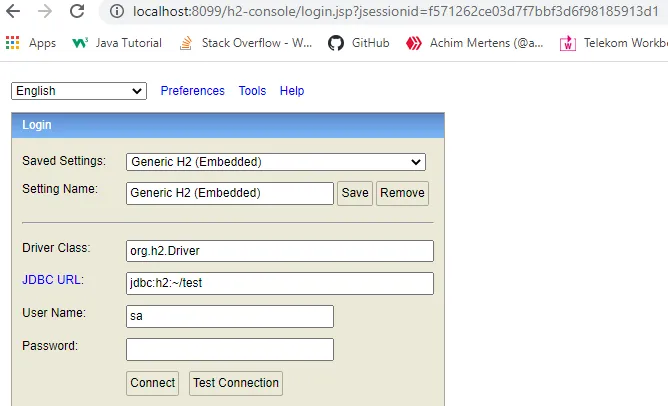Screen dimensions: 668x406
Task: Click the Remove setting button
Action: 402,193
